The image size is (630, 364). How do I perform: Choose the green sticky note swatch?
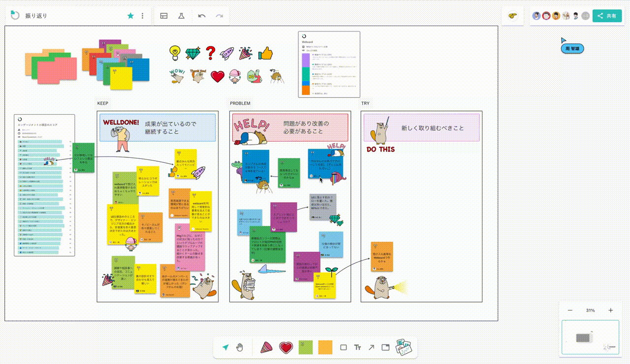point(306,347)
